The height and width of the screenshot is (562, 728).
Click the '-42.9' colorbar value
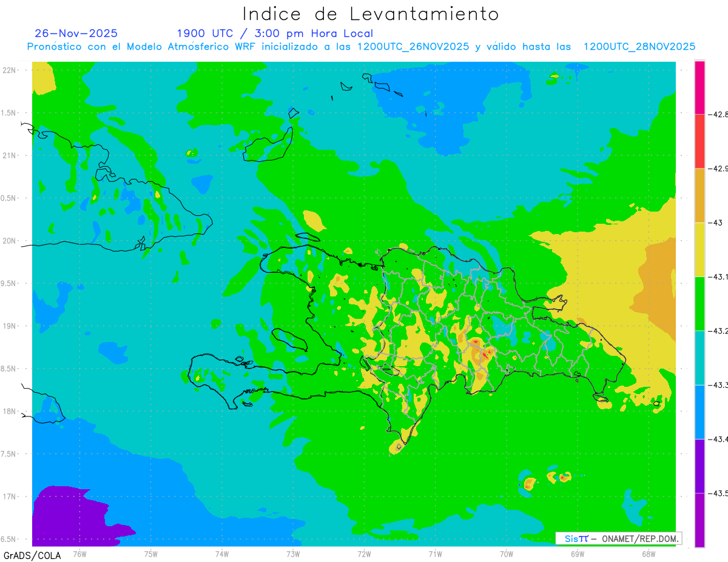point(718,169)
